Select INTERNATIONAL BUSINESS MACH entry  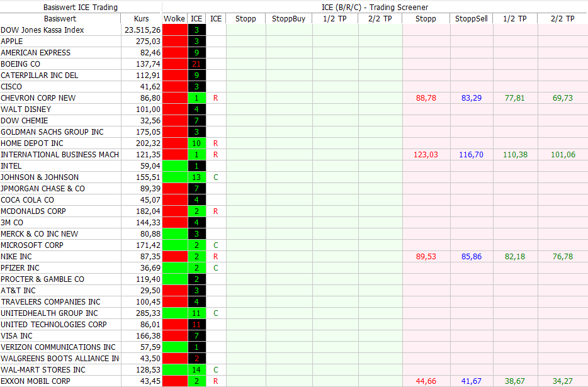pyautogui.click(x=60, y=155)
